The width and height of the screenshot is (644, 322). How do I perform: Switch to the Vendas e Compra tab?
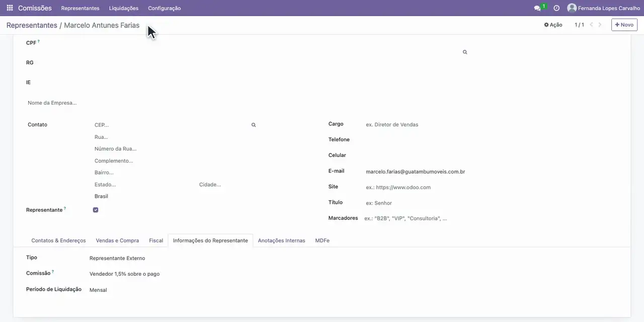pos(118,240)
